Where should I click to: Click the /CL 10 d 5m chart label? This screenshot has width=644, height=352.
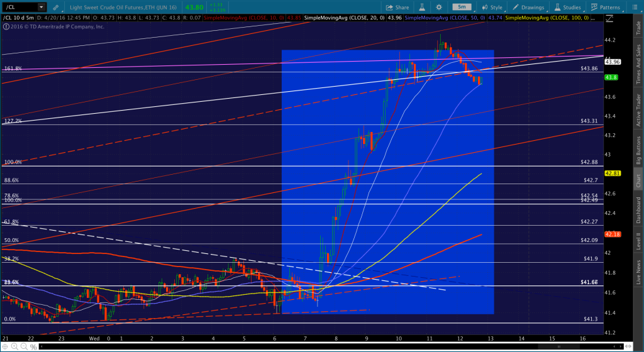point(18,18)
